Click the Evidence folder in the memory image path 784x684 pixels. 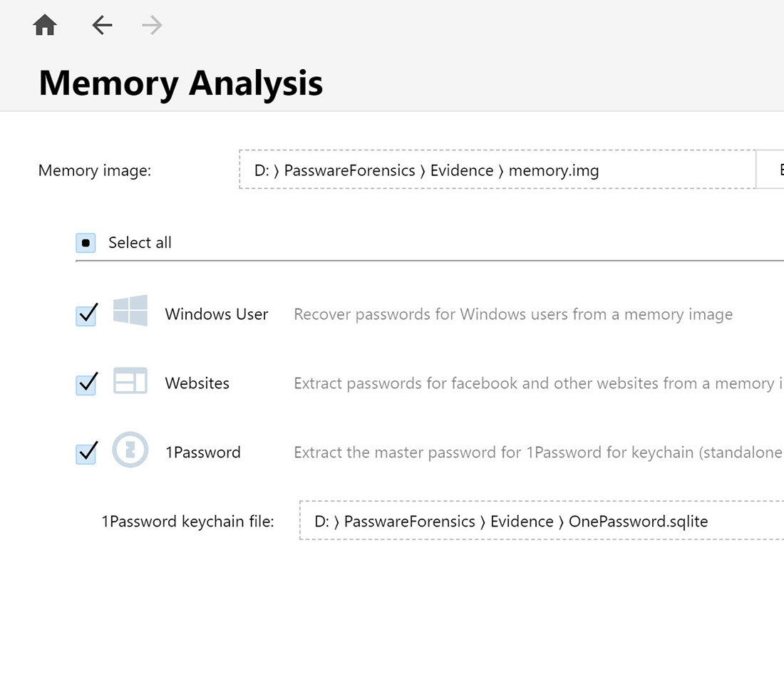[x=462, y=171]
